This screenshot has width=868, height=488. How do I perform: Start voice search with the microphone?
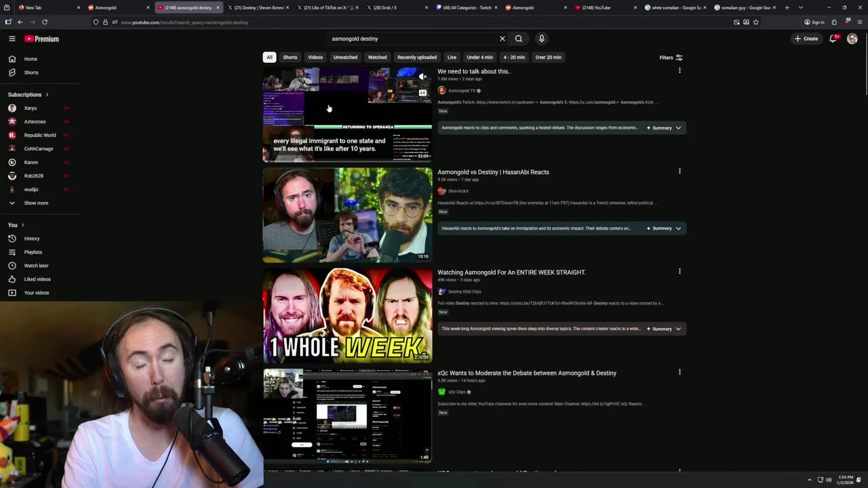pyautogui.click(x=541, y=39)
